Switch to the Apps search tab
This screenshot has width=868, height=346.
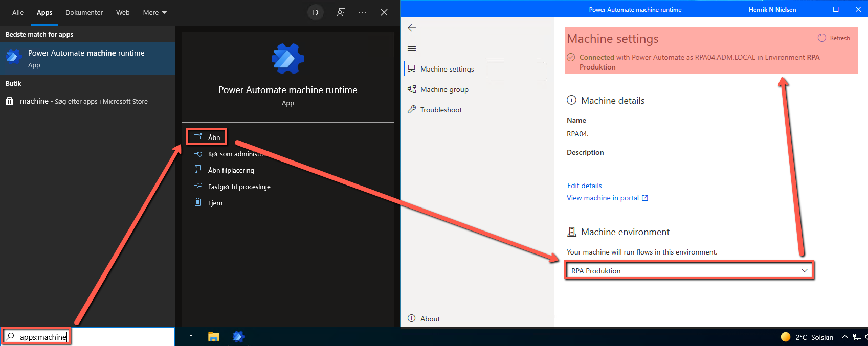click(44, 12)
